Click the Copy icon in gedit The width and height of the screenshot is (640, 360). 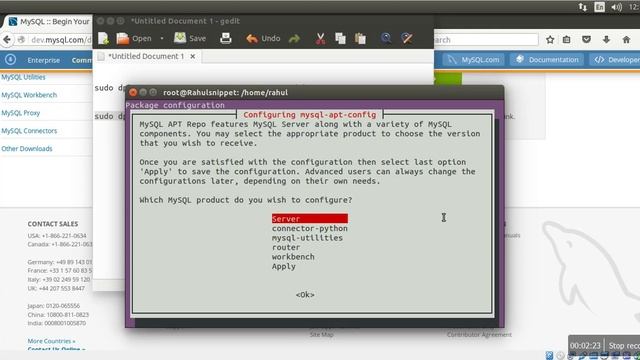(340, 38)
